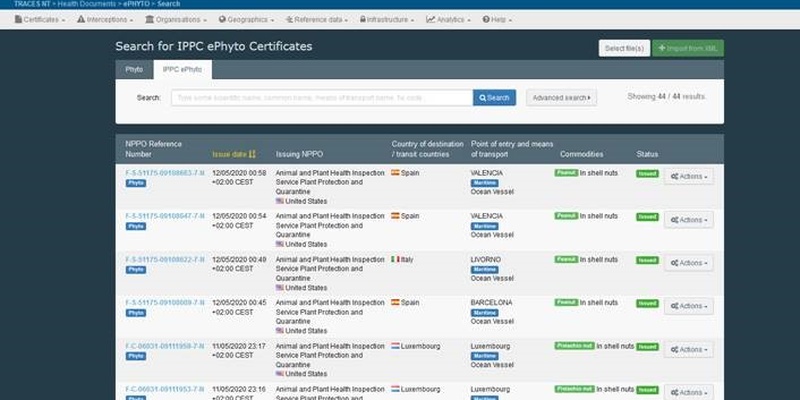
Task: Expand Advanced search options
Action: (561, 97)
